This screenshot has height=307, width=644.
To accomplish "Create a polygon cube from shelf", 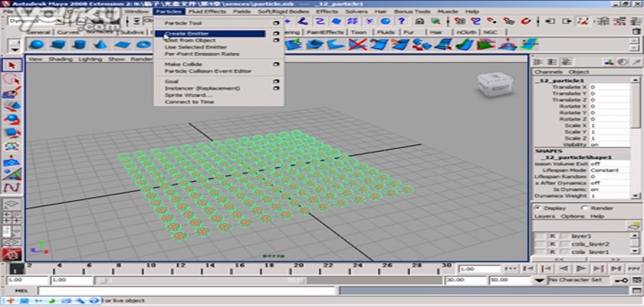I will [57, 45].
